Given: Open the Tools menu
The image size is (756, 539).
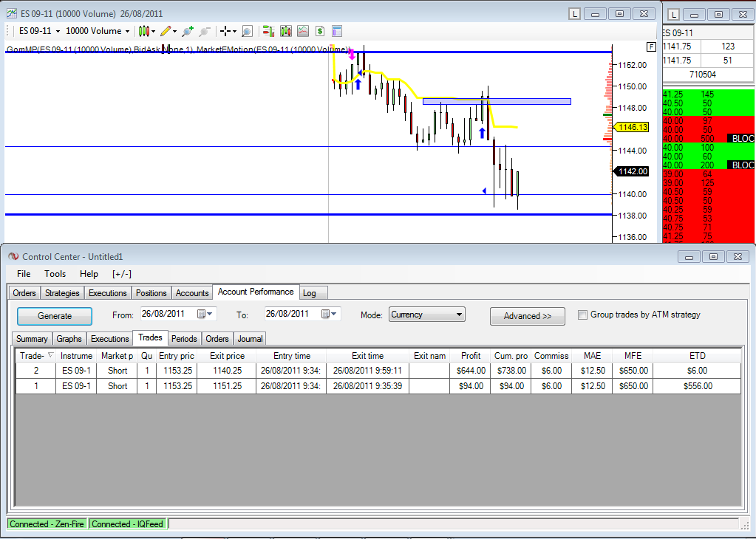Looking at the screenshot, I should pyautogui.click(x=55, y=274).
